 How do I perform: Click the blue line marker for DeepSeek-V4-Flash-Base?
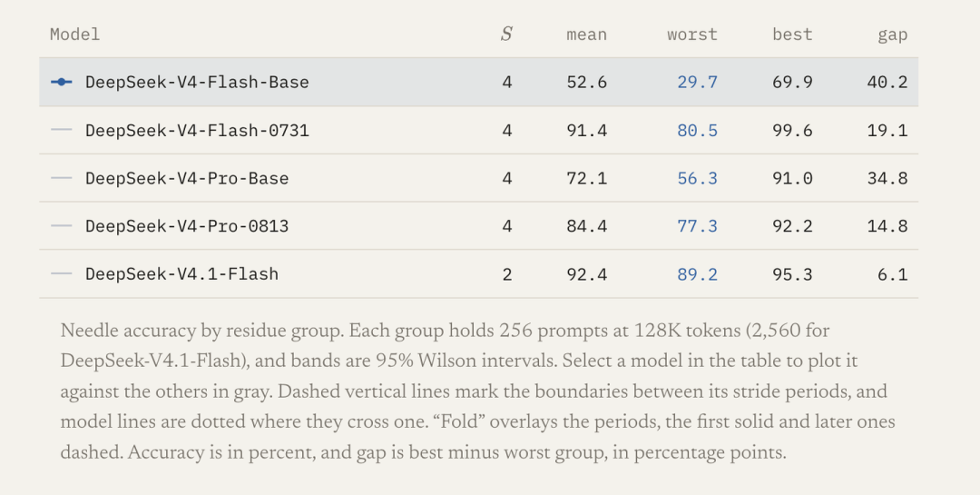(x=62, y=82)
